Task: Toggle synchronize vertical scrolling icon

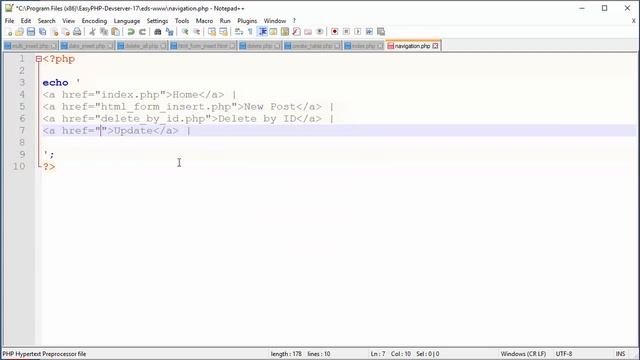Action: coord(212,32)
